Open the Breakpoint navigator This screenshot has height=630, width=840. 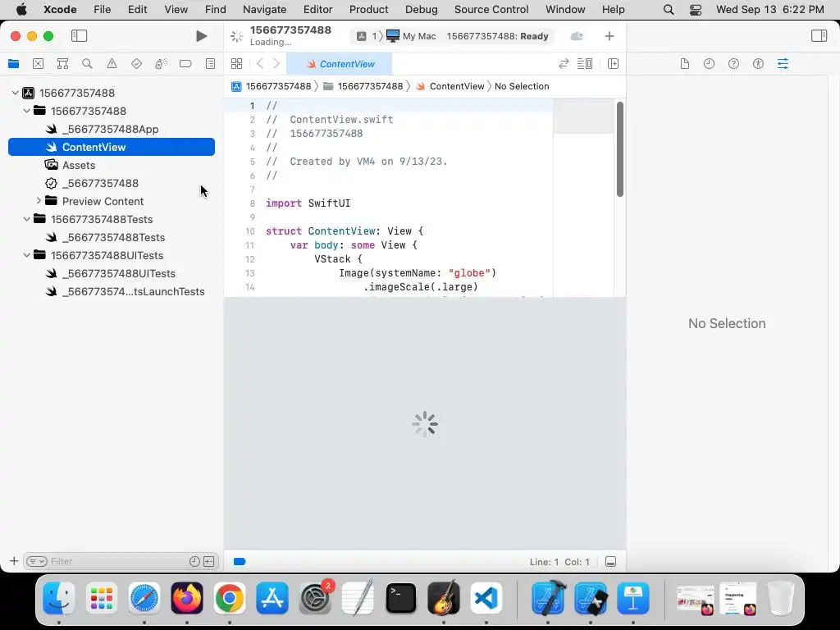pos(185,64)
